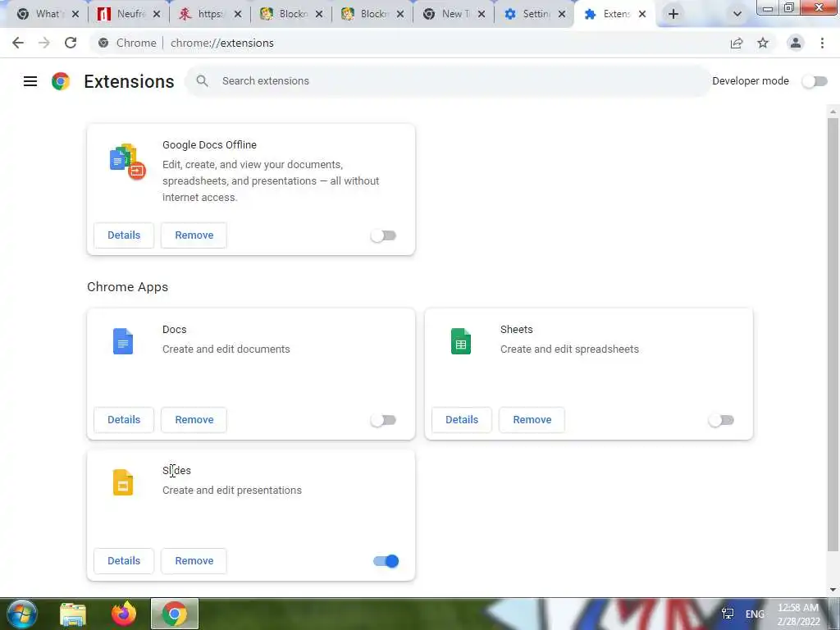Toggle Developer mode switch

coord(815,81)
